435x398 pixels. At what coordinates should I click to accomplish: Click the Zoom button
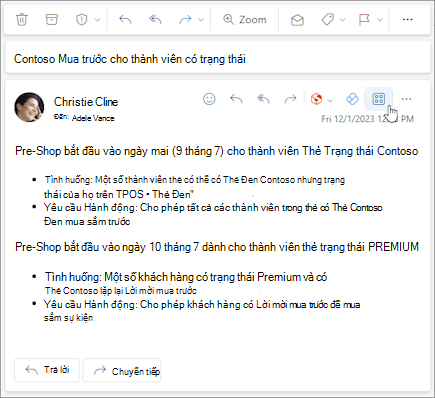245,20
